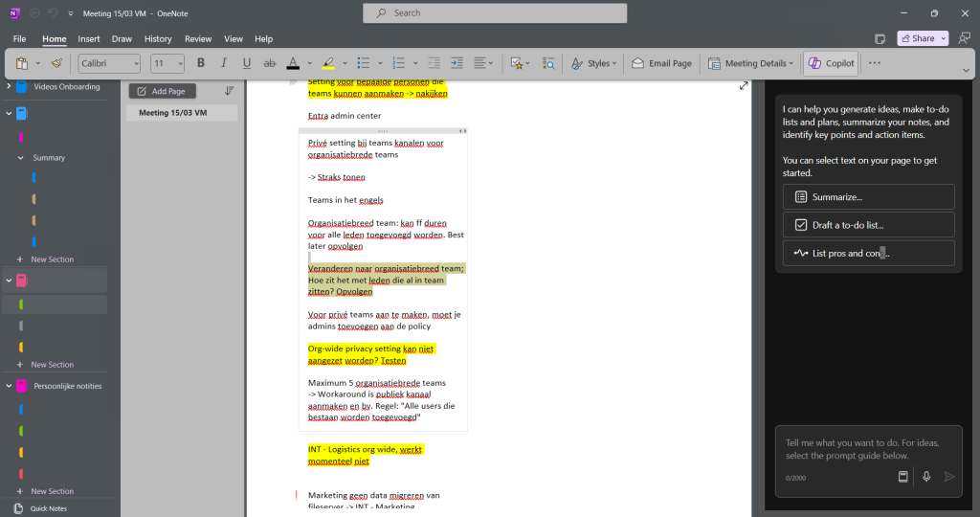Increase indent of paragraph
980x517 pixels.
pos(457,63)
